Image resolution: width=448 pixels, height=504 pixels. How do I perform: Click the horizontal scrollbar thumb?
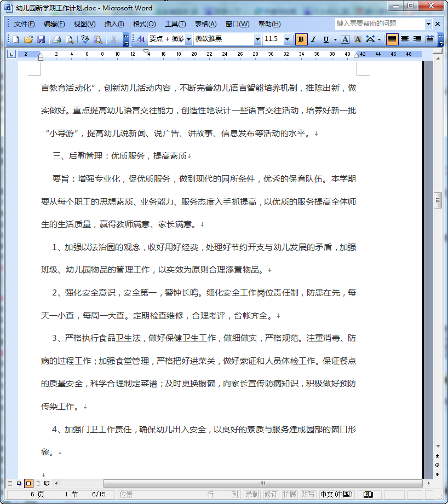tap(263, 483)
